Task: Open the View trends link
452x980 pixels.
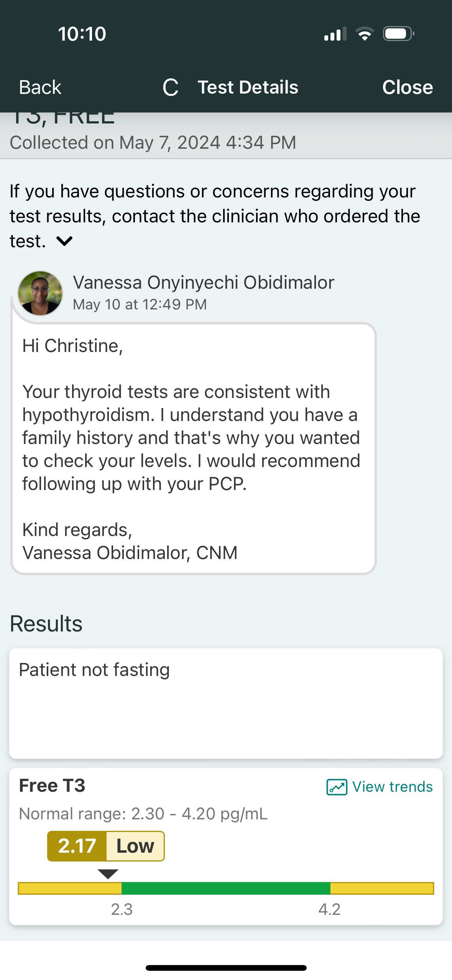Action: coord(392,787)
